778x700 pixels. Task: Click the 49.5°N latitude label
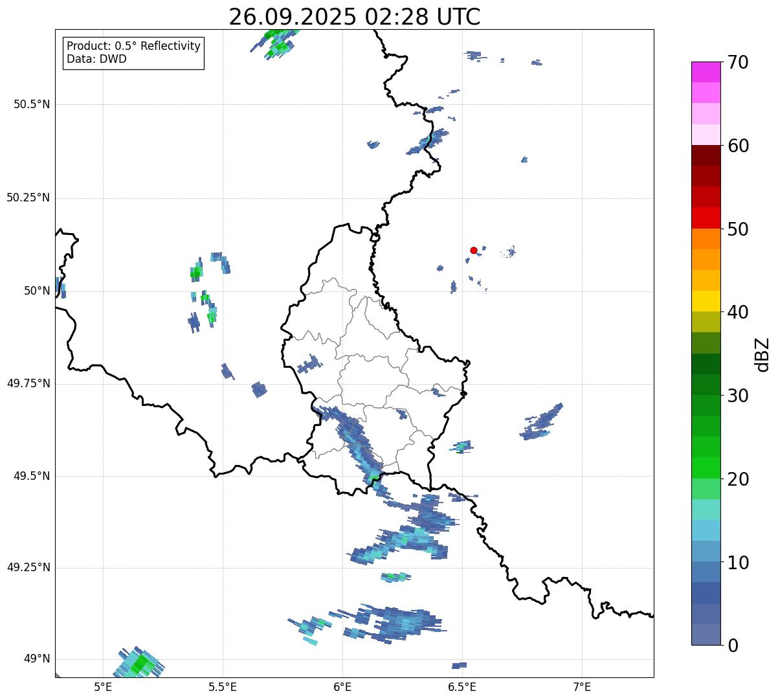[x=31, y=476]
